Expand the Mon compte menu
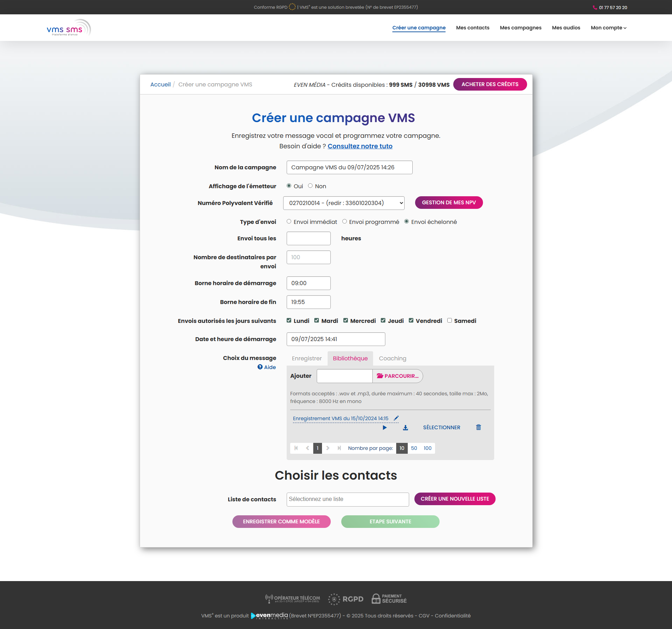 [x=608, y=28]
